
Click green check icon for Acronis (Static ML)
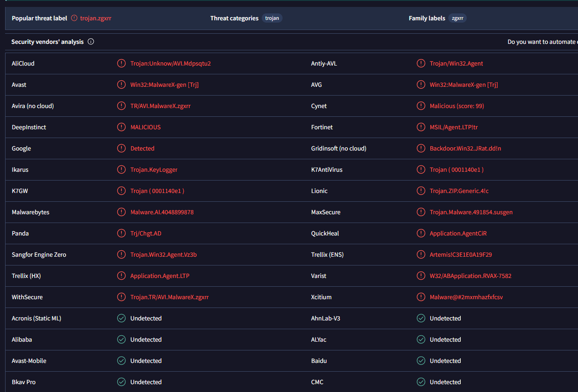[x=121, y=319]
